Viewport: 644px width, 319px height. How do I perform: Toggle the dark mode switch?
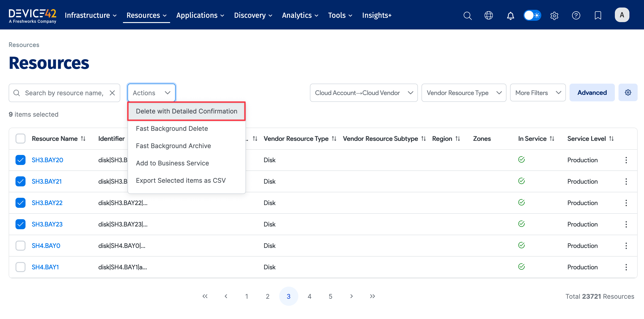click(532, 15)
